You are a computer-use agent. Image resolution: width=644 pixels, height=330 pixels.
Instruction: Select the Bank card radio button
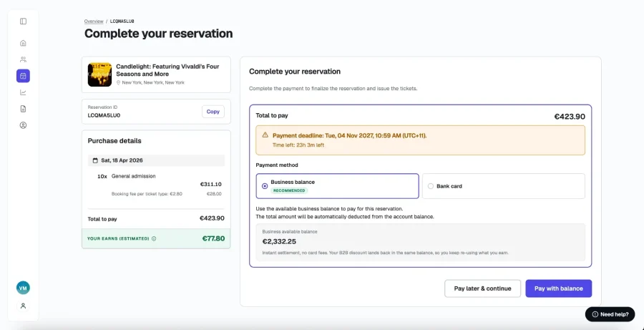pyautogui.click(x=431, y=185)
